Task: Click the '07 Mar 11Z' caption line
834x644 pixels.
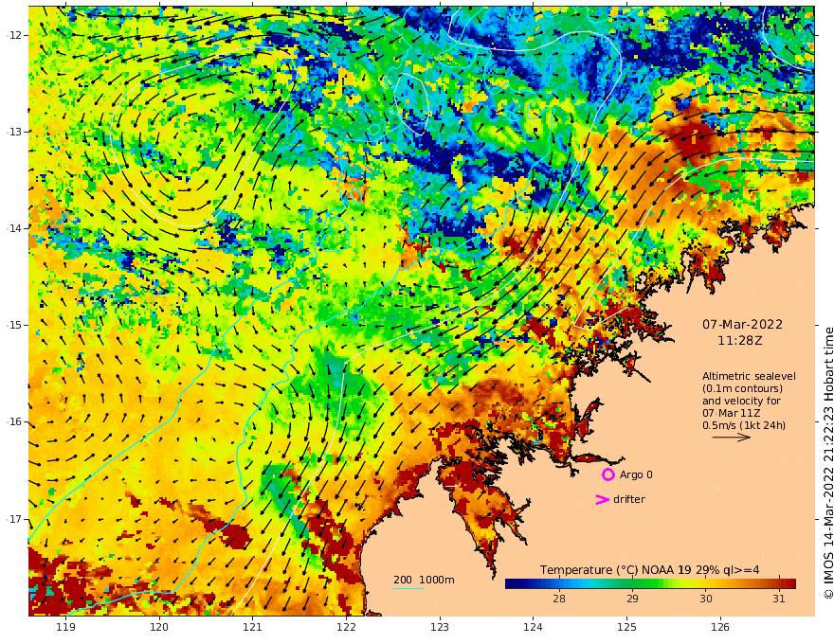Action: pos(731,413)
